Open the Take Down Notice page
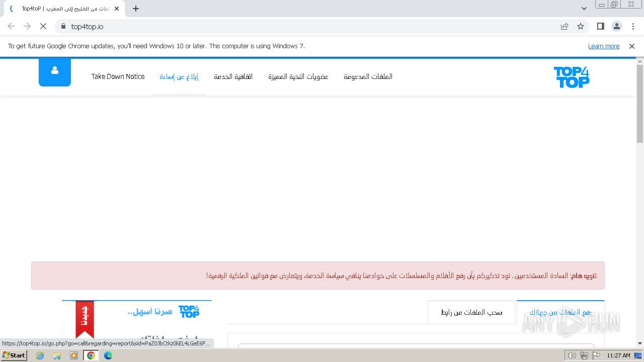This screenshot has height=362, width=644. tap(118, 76)
